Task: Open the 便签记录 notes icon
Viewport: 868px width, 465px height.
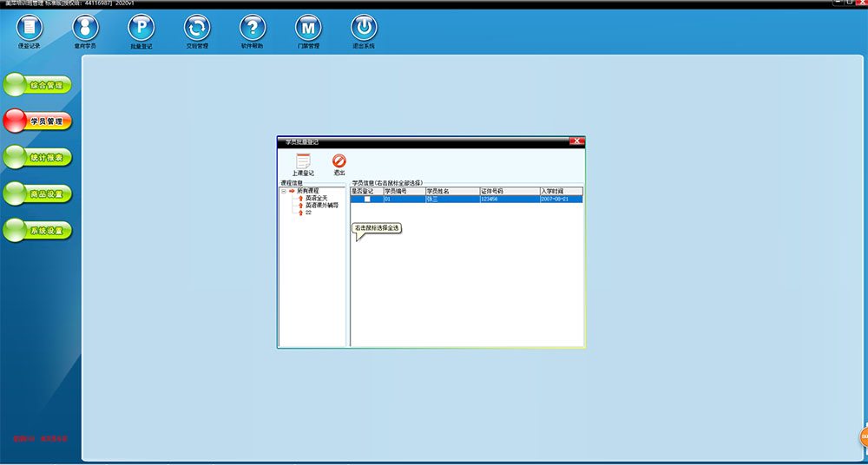Action: coord(30,29)
